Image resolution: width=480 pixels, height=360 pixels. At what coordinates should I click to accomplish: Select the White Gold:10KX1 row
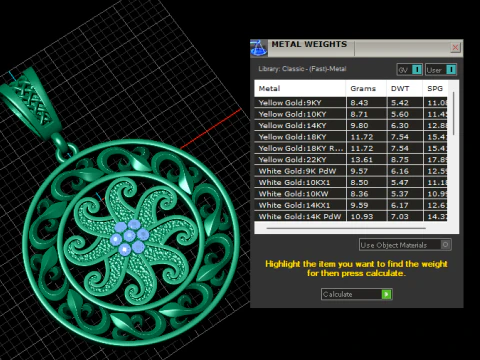pyautogui.click(x=351, y=182)
